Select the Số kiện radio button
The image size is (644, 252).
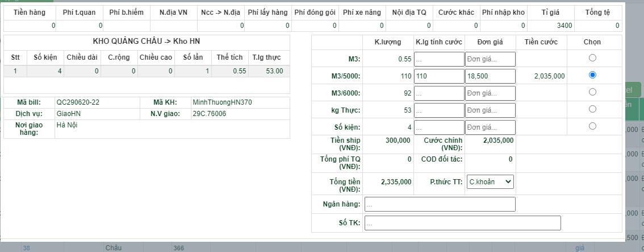point(592,126)
